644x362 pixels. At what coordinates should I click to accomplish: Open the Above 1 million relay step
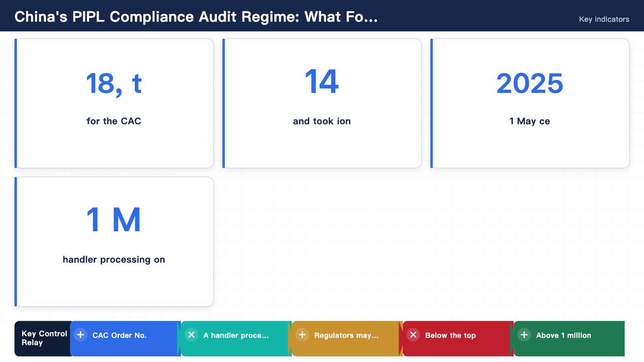[569, 338]
